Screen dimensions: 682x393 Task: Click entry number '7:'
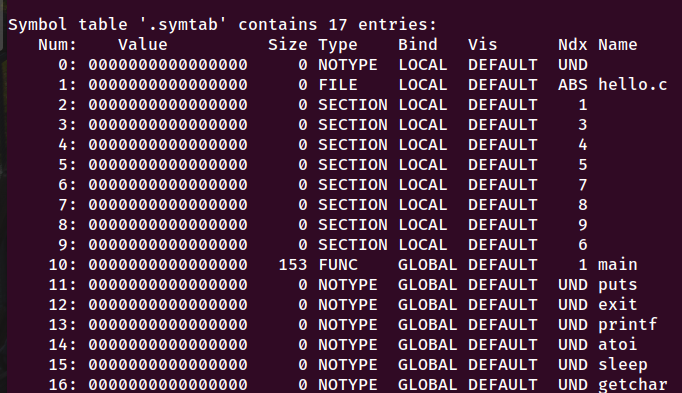[67, 205]
